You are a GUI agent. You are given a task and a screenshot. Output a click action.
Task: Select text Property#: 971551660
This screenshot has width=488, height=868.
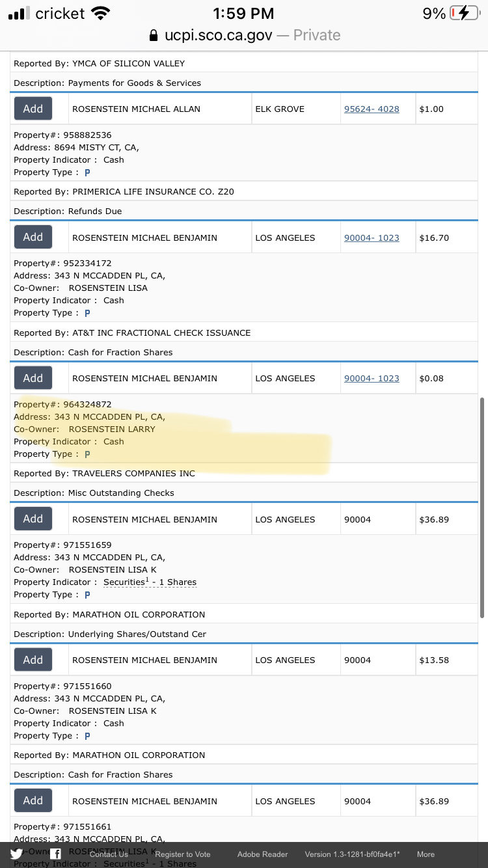click(x=62, y=686)
